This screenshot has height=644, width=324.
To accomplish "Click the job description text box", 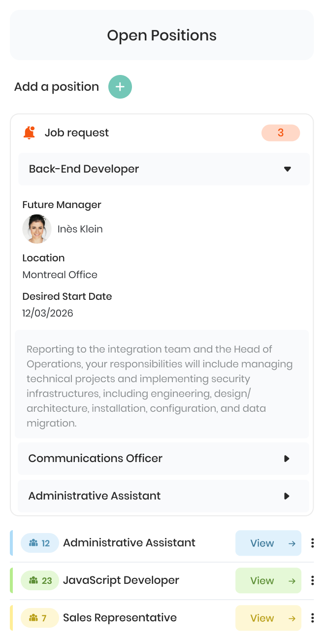I will click(162, 384).
